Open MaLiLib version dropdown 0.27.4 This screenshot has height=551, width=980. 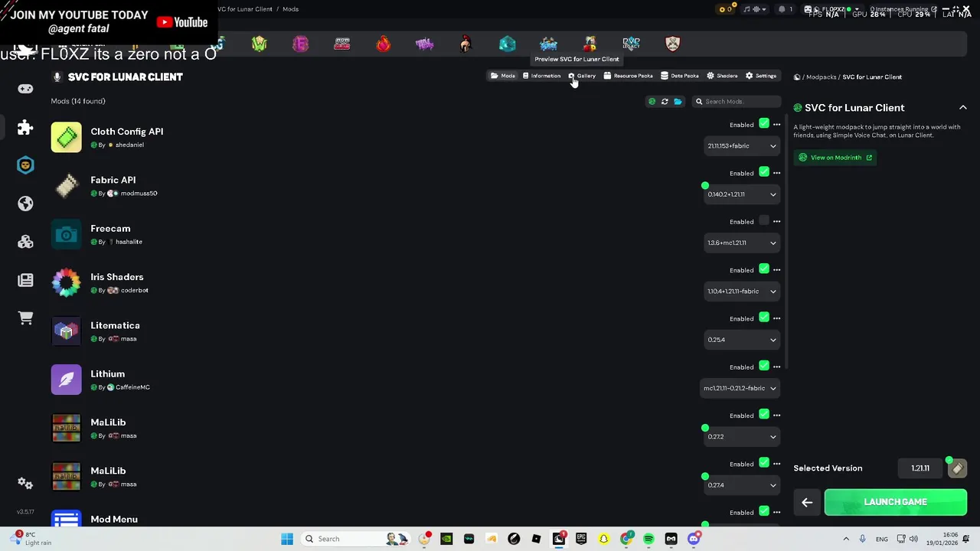(x=741, y=485)
